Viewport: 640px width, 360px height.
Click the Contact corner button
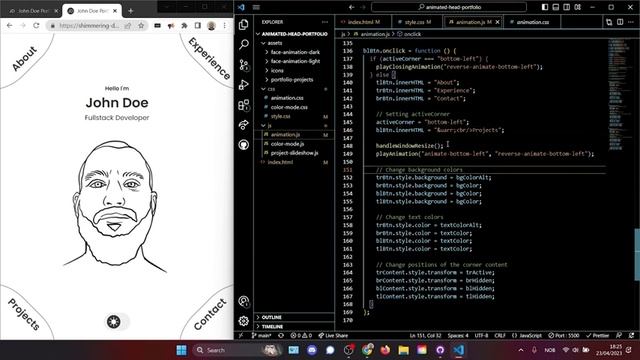pos(210,314)
